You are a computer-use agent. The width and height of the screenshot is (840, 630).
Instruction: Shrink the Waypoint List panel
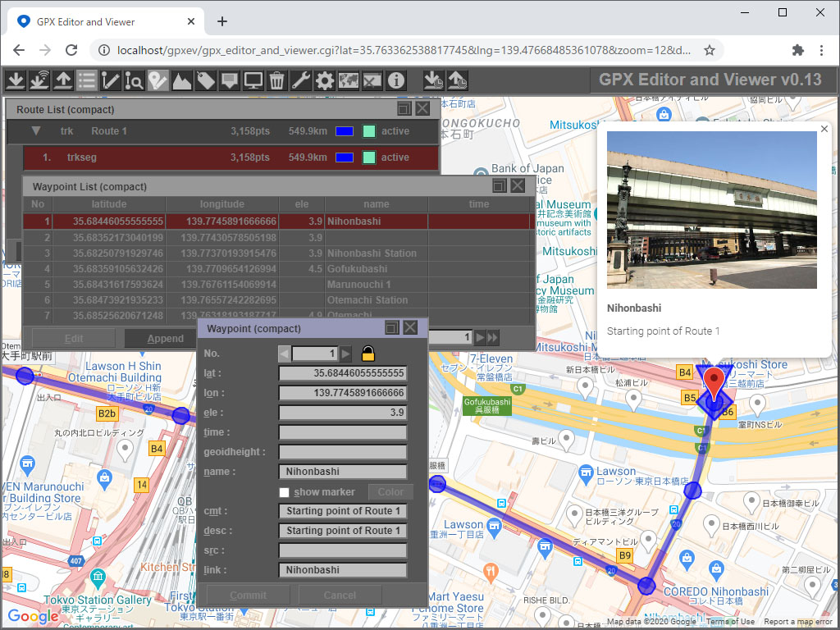tap(499, 186)
